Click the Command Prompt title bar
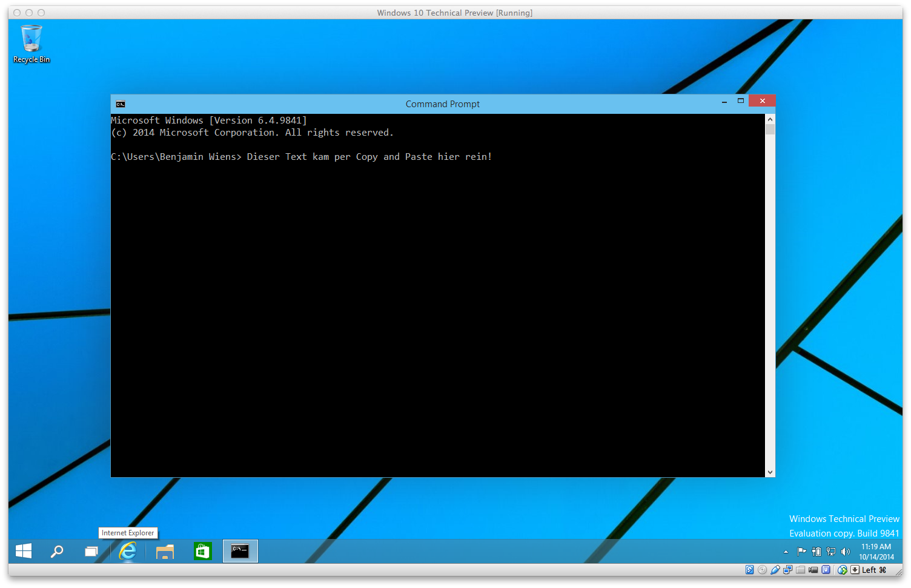This screenshot has width=911, height=588. click(x=442, y=104)
